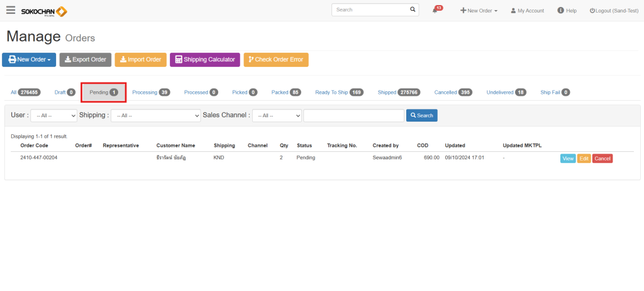
Task: Expand the User filter dropdown
Action: pyautogui.click(x=53, y=115)
